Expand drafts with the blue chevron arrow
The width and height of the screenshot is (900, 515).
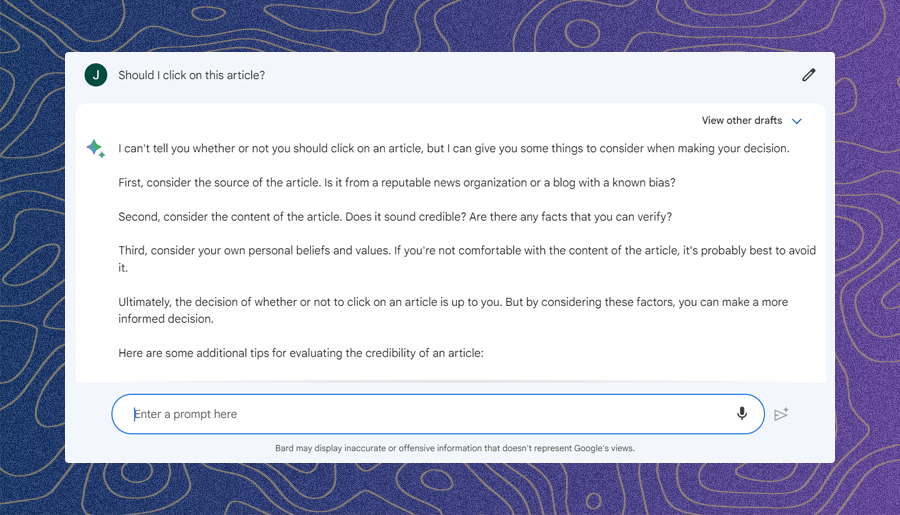point(797,121)
